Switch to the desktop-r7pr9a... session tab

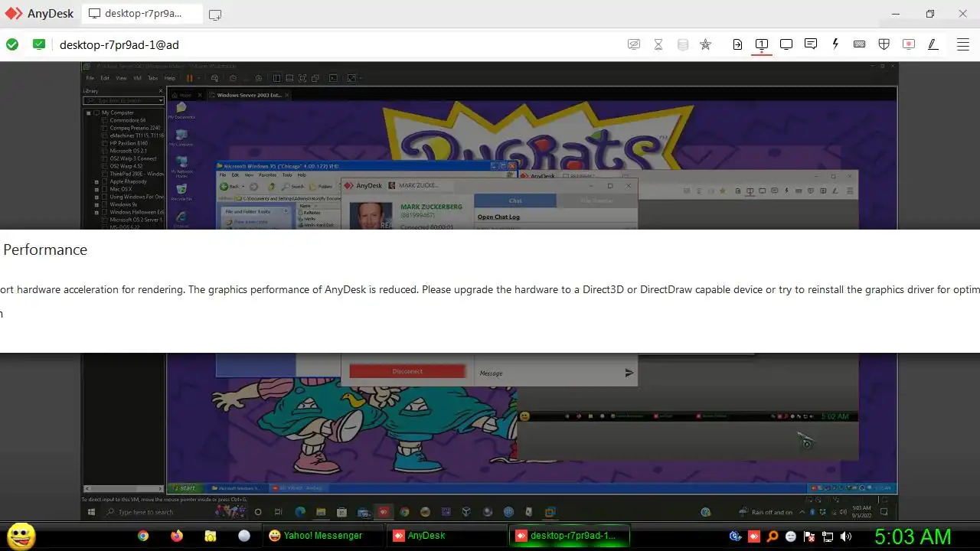pyautogui.click(x=142, y=14)
